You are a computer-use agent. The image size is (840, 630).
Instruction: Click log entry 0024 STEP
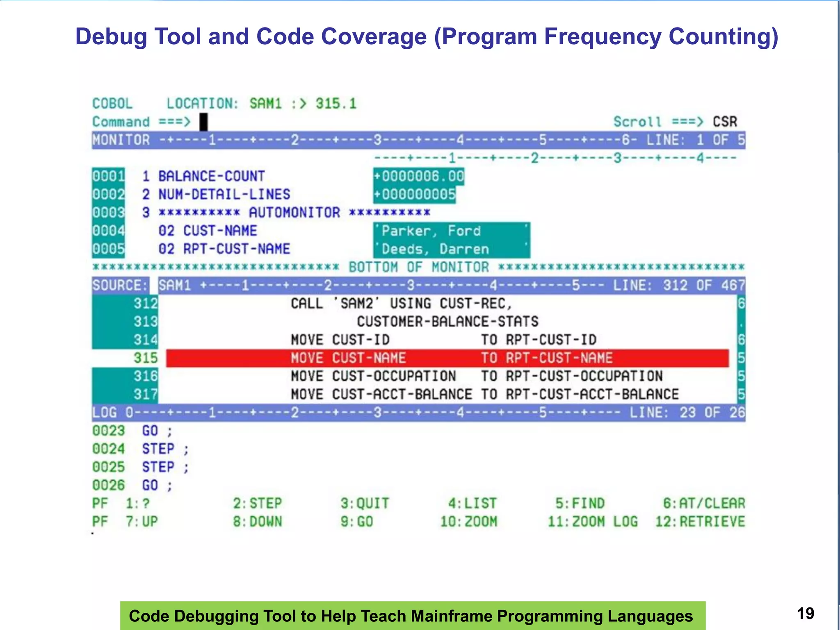pyautogui.click(x=158, y=449)
